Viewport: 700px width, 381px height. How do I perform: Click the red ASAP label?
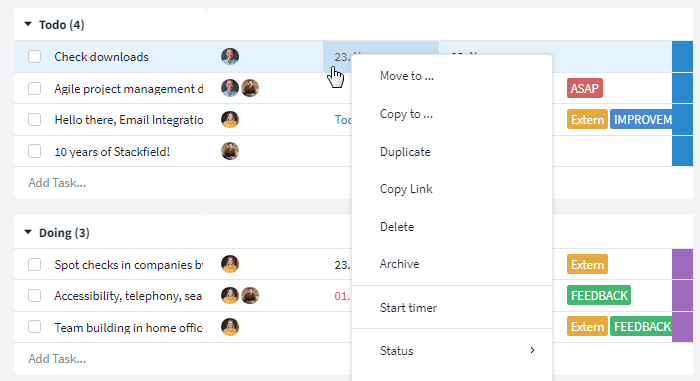[585, 88]
